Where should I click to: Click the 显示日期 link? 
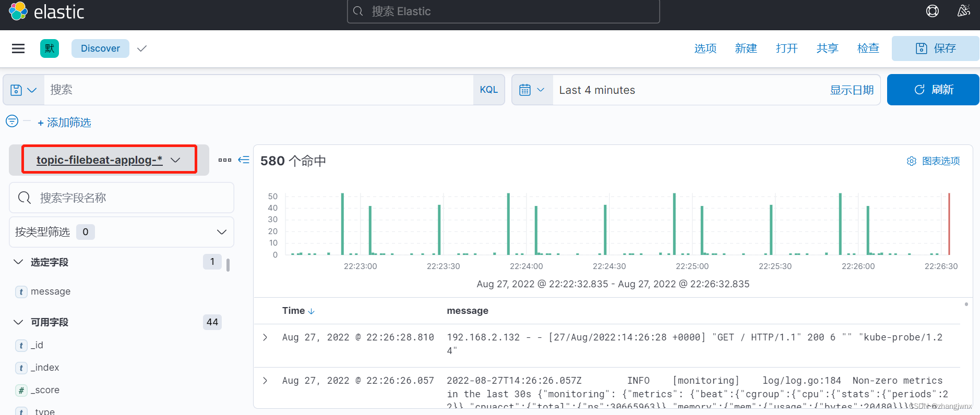click(x=852, y=90)
